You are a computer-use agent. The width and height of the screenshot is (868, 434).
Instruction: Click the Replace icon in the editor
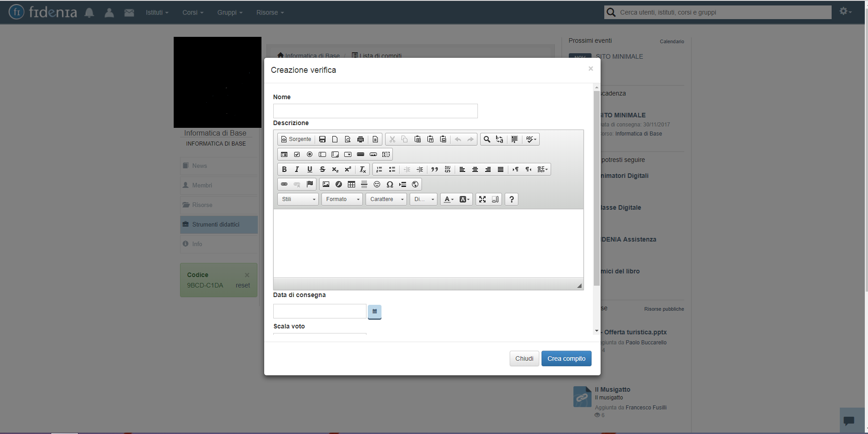500,139
